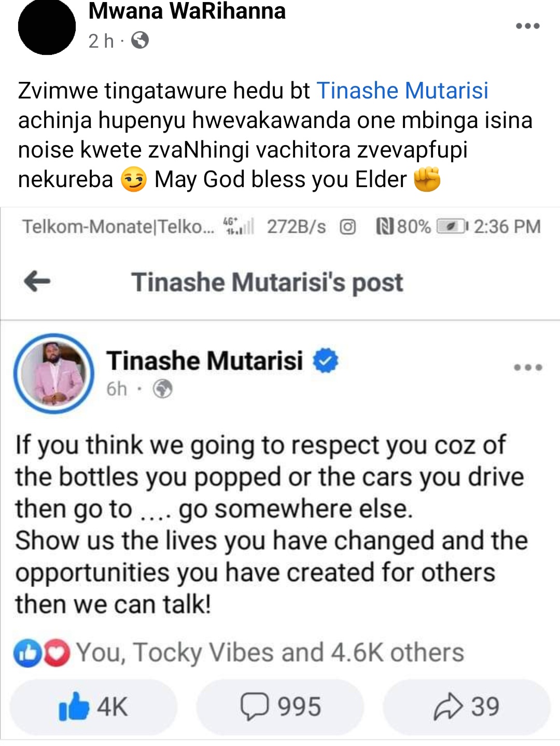Tap the back arrow beside Tinashe Mutarisi's post
The width and height of the screenshot is (560, 746).
(x=37, y=281)
